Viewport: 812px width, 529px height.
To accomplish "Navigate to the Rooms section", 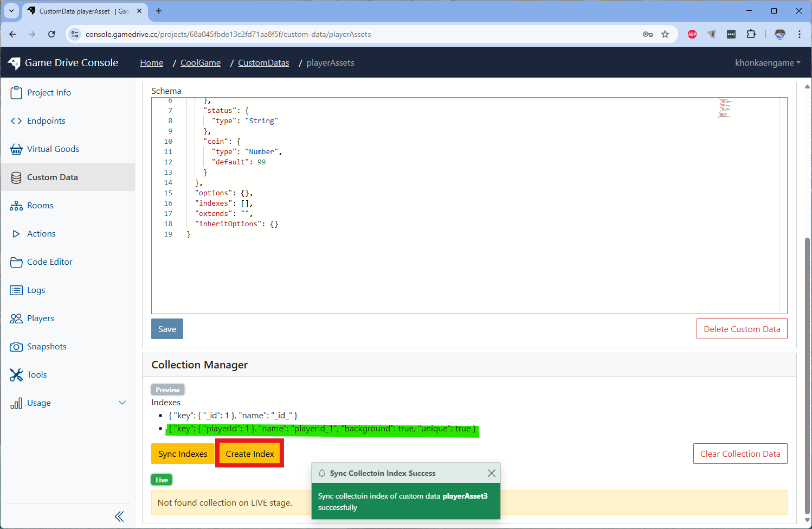I will coord(40,205).
